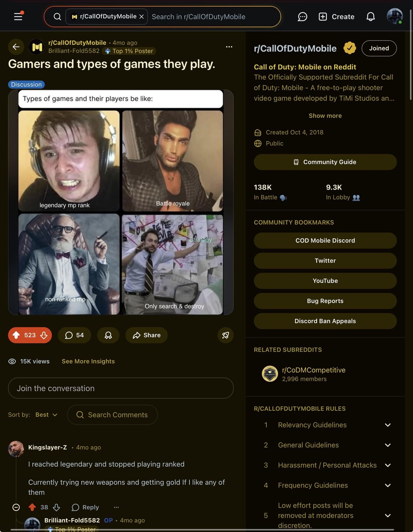Open the COD Mobile Discord bookmark
This screenshot has width=413, height=532.
(x=325, y=240)
